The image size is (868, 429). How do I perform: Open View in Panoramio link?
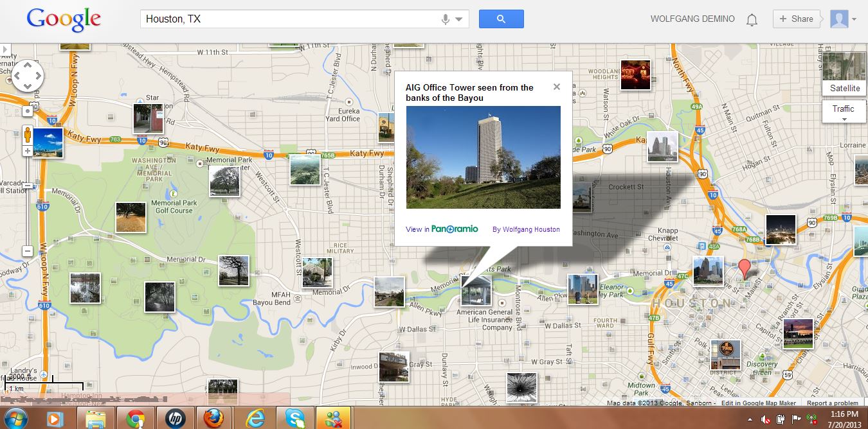pyautogui.click(x=442, y=229)
